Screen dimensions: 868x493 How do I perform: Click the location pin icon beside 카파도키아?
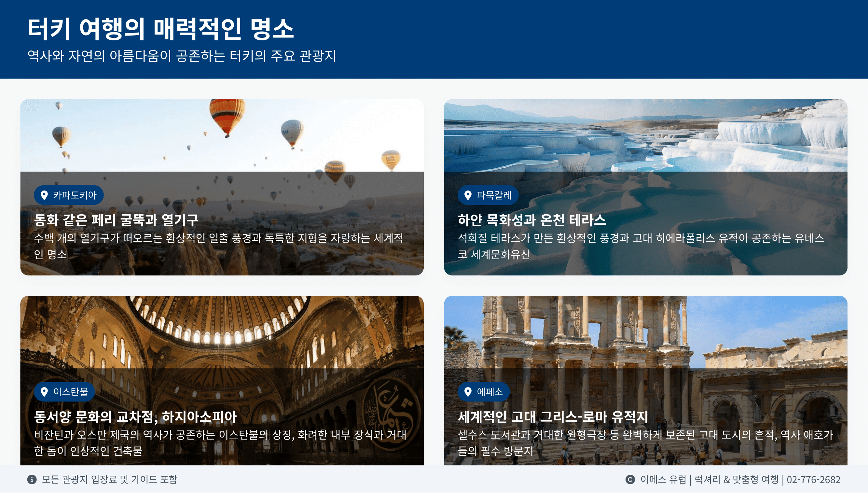click(44, 195)
